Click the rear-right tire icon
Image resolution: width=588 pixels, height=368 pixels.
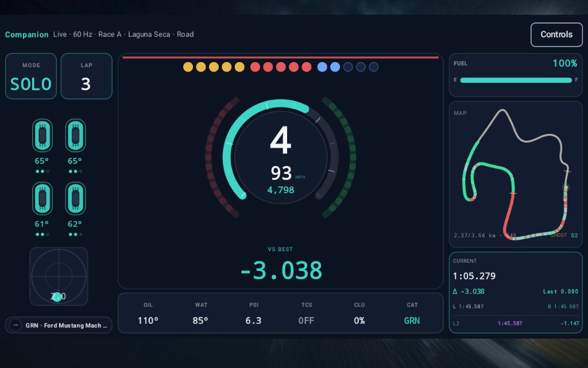pyautogui.click(x=75, y=198)
